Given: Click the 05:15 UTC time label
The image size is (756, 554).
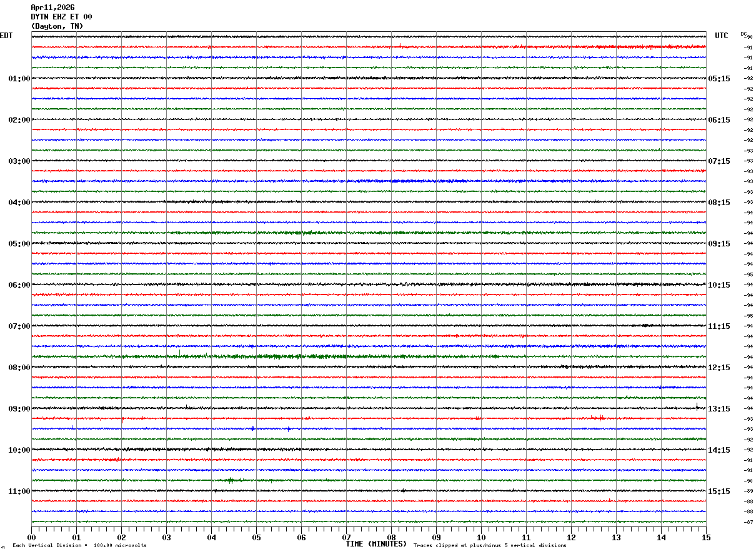Looking at the screenshot, I should (x=719, y=79).
